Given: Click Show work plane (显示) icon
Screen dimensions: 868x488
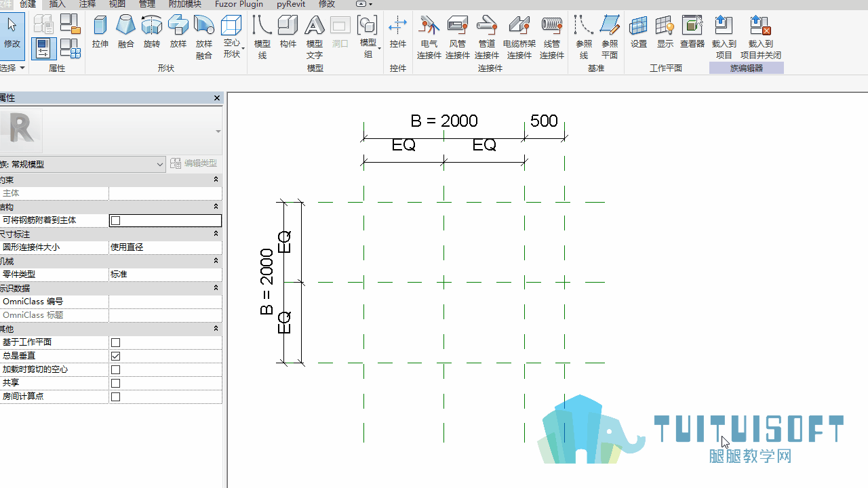Looking at the screenshot, I should coord(665,33).
